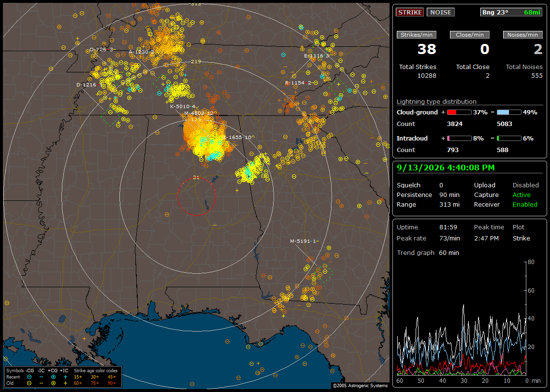The image size is (550, 392).
Task: Select storm cell label A-1230-2
Action: (x=141, y=52)
